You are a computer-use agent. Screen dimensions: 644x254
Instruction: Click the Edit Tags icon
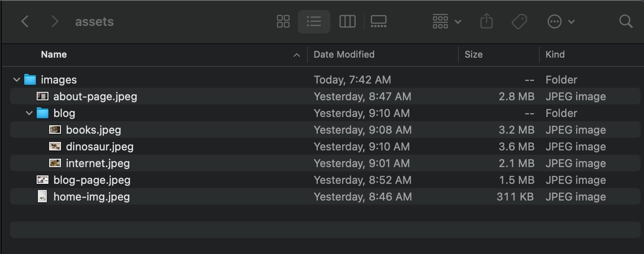[x=519, y=22]
